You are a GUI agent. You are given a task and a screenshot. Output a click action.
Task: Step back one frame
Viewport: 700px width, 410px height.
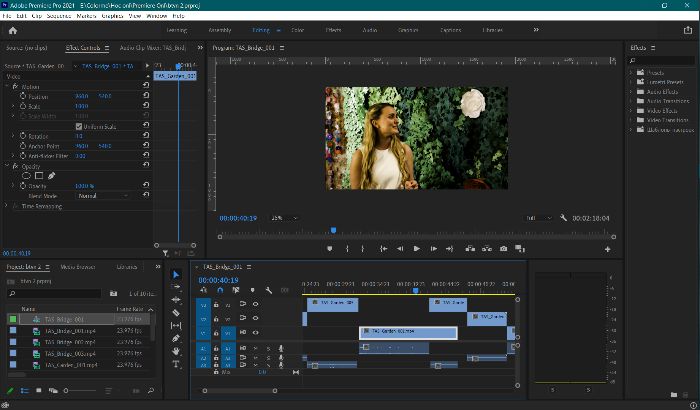[400, 249]
